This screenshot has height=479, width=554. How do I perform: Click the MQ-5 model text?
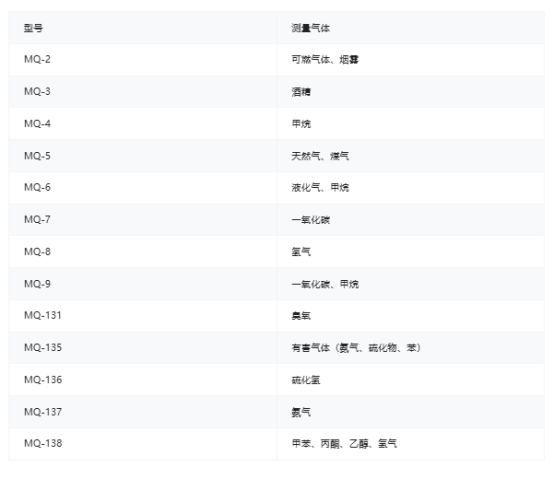37,155
